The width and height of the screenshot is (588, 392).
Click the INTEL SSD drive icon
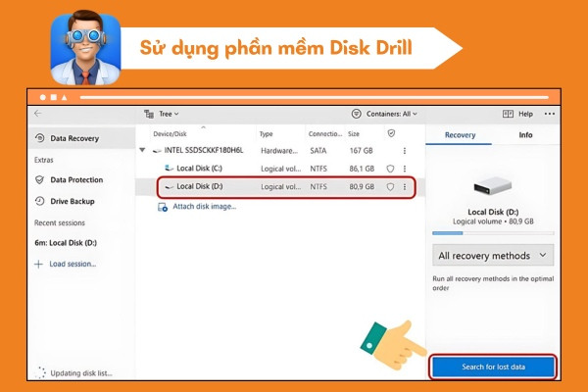pos(157,150)
